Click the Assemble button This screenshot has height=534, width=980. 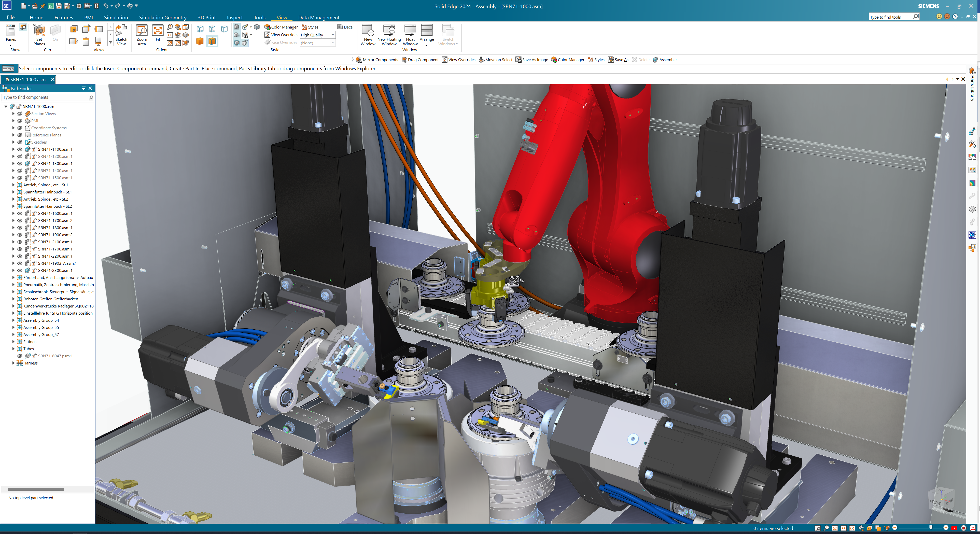tap(664, 60)
